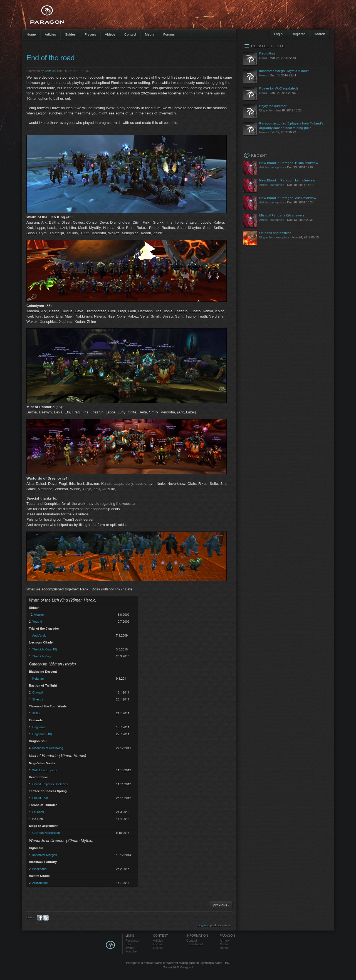Click the Roster footer link

224,948
